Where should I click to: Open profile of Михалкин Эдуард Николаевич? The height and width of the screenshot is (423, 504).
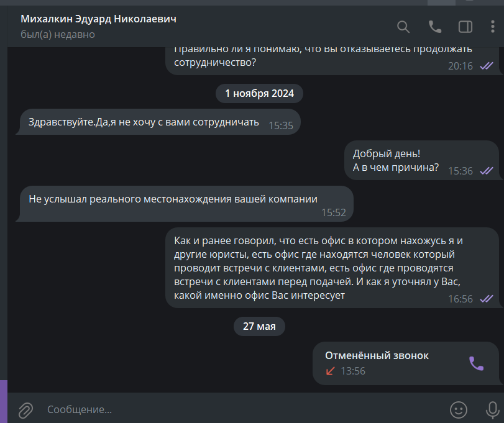98,19
